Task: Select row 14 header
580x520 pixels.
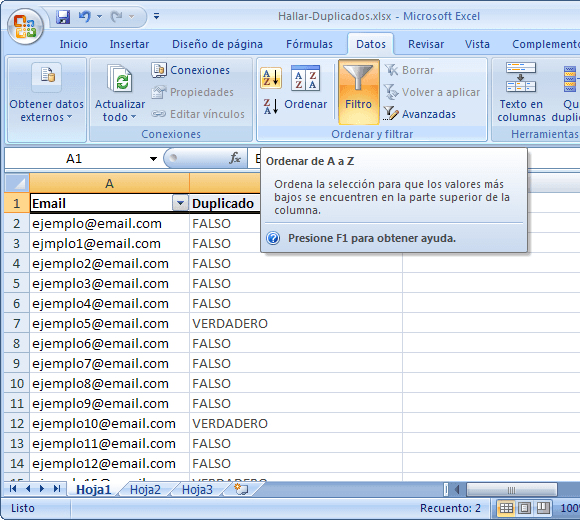Action: click(x=17, y=463)
